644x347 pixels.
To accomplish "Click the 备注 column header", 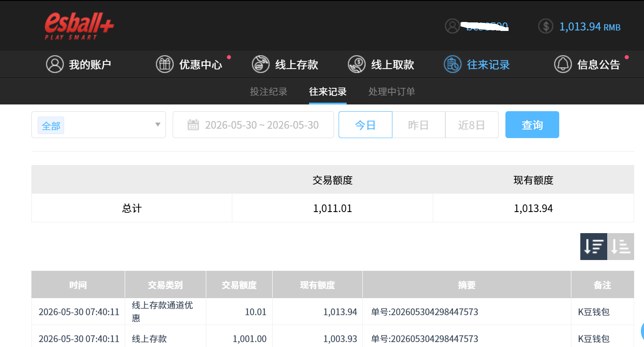I will (x=603, y=285).
